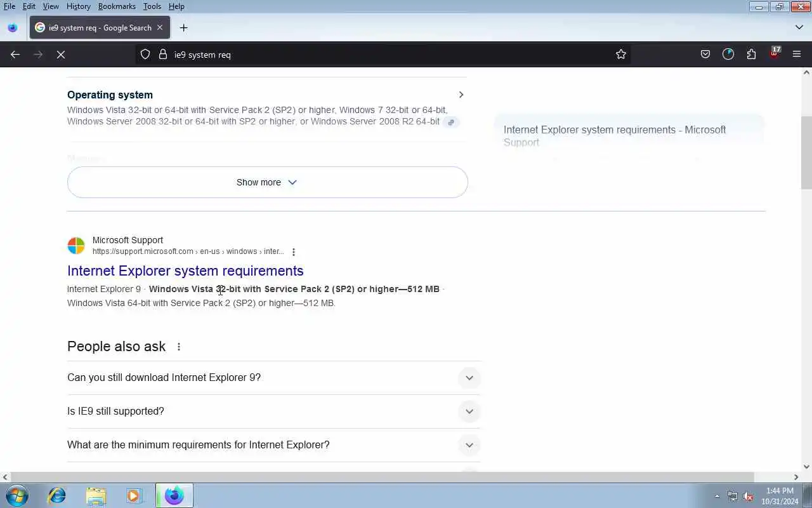Open 'Internet Explorer system requirements' result link
Viewport: 812px width, 508px height.
coord(185,271)
